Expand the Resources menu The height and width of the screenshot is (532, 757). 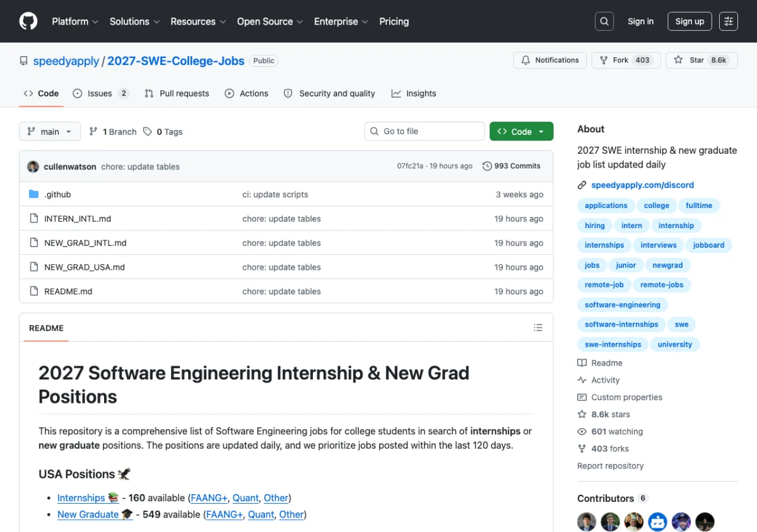(x=198, y=21)
